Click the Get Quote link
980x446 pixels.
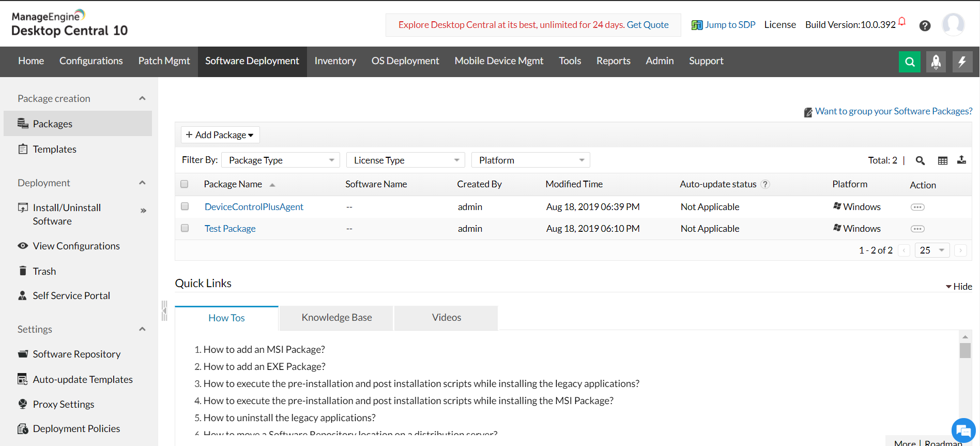click(647, 25)
